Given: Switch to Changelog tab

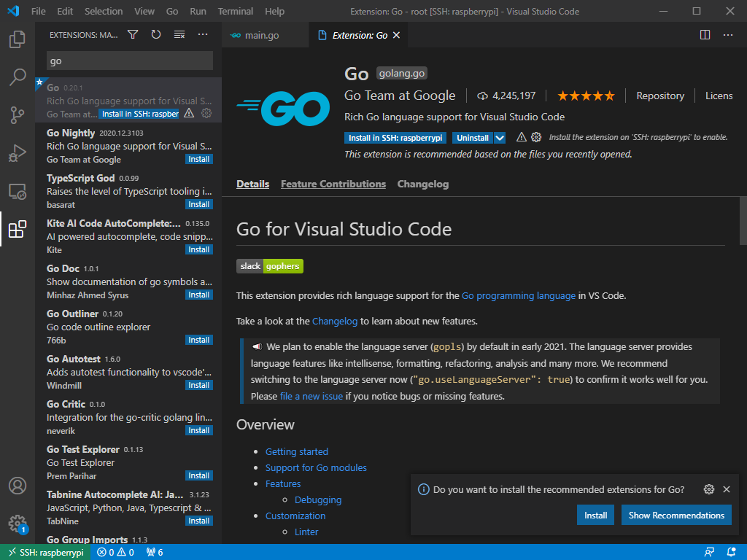Looking at the screenshot, I should point(423,184).
